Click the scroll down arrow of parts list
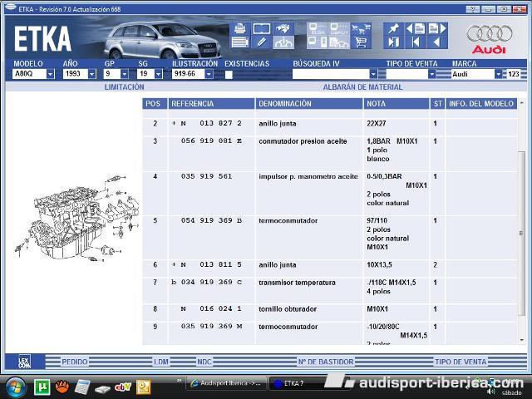532x399 pixels. [x=521, y=340]
